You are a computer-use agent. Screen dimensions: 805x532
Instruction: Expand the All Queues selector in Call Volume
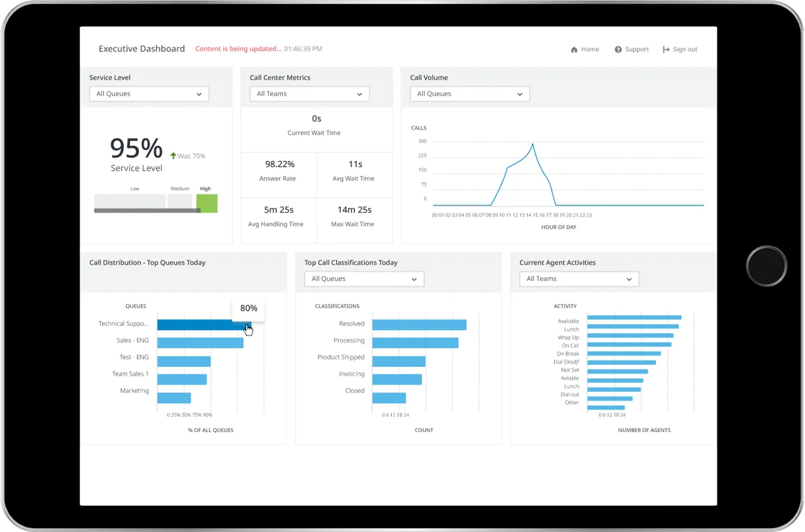click(x=470, y=94)
